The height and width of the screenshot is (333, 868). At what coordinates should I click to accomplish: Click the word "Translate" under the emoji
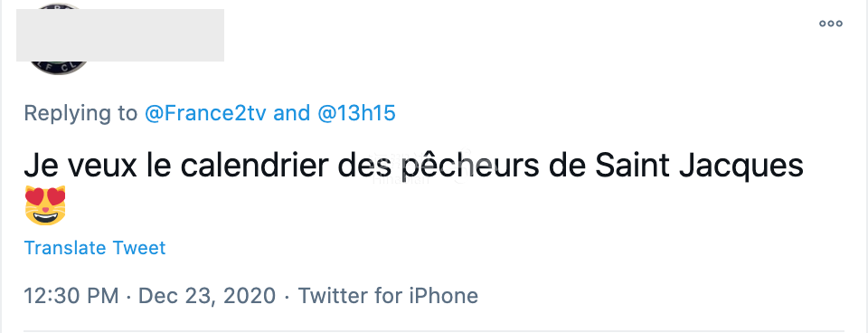(65, 248)
